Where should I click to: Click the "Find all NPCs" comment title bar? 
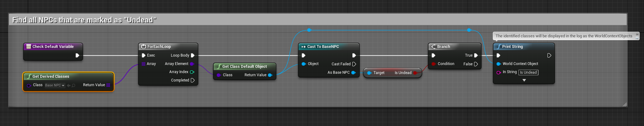pyautogui.click(x=312, y=20)
